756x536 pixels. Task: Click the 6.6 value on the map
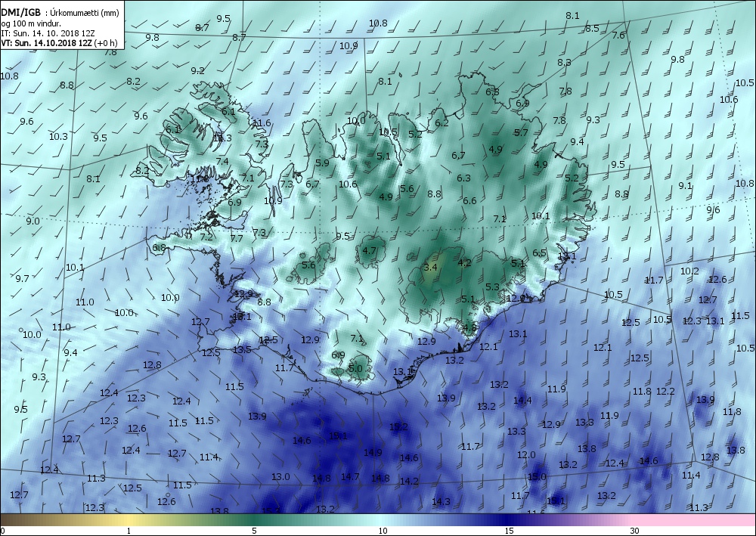tap(469, 200)
